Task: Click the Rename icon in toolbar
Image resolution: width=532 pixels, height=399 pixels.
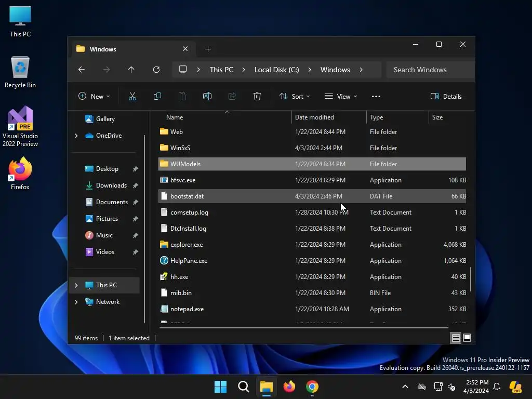Action: (207, 96)
